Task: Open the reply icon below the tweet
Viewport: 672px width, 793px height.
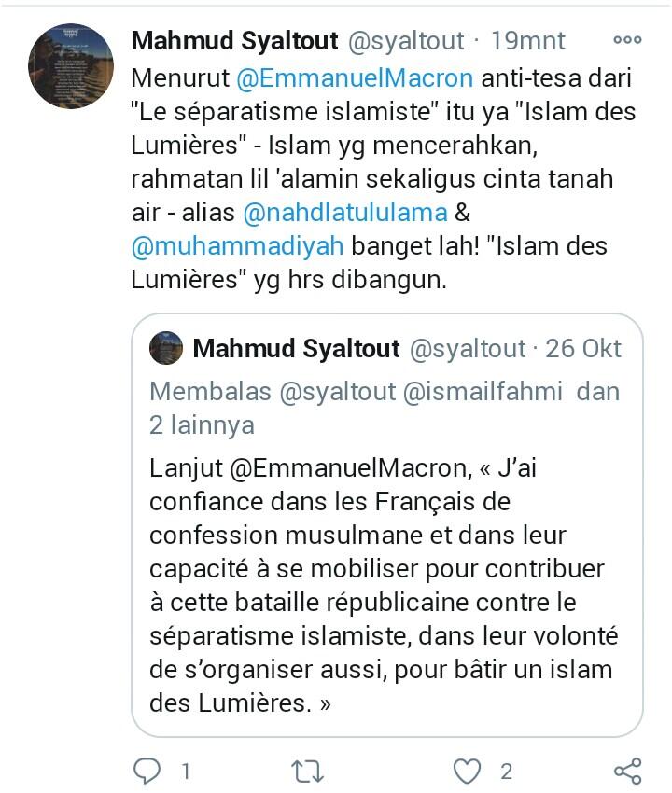Action: (x=147, y=771)
